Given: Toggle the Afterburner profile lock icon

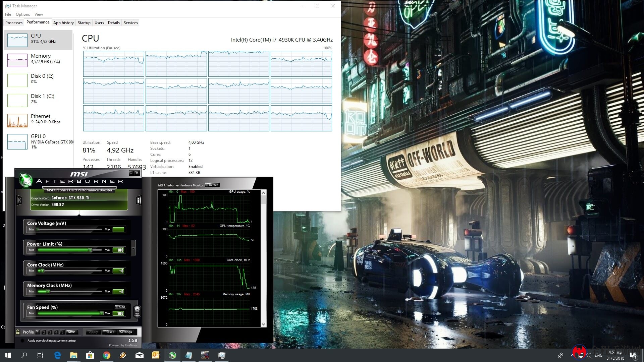Looking at the screenshot, I should pos(18,332).
